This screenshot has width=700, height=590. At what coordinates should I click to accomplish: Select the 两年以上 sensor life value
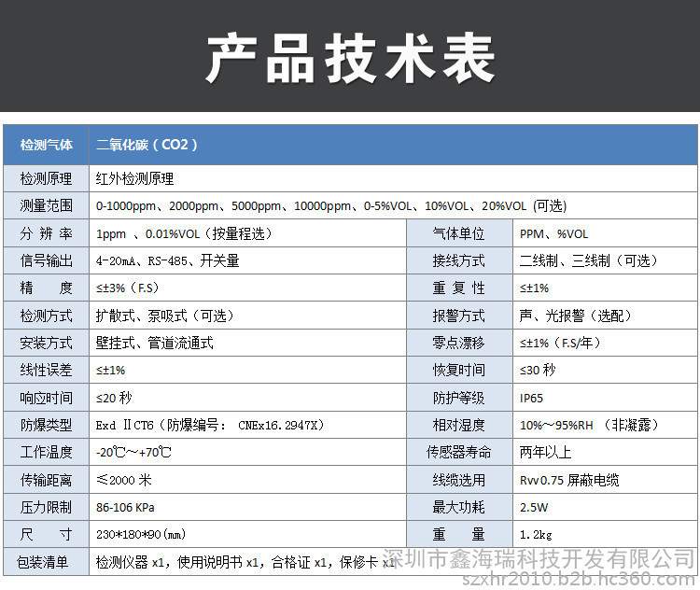[x=546, y=453]
